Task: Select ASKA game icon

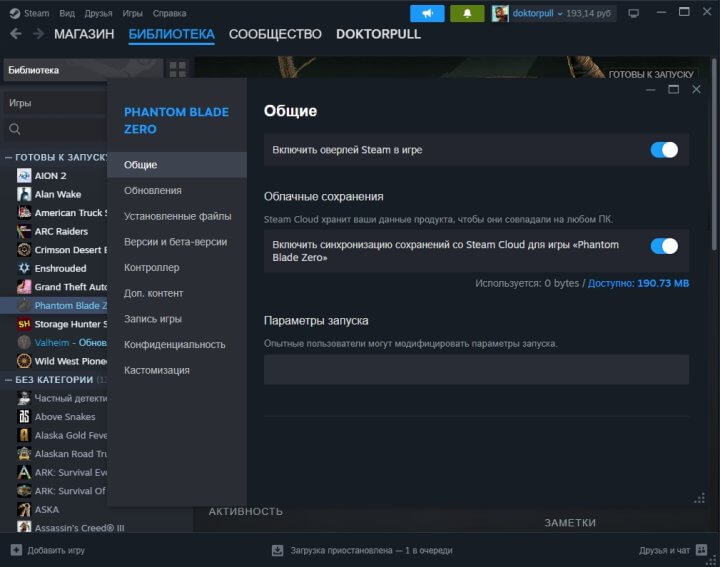Action: coord(24,509)
